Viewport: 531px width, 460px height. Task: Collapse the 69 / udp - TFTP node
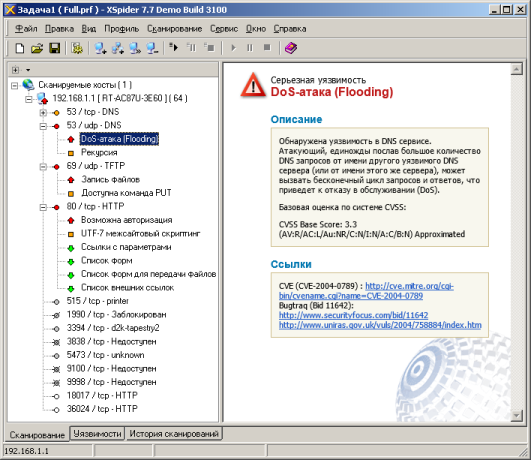click(43, 167)
